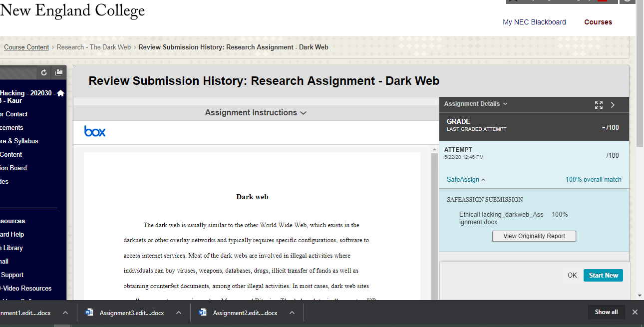Open Discussion Board in course menu

pos(13,168)
